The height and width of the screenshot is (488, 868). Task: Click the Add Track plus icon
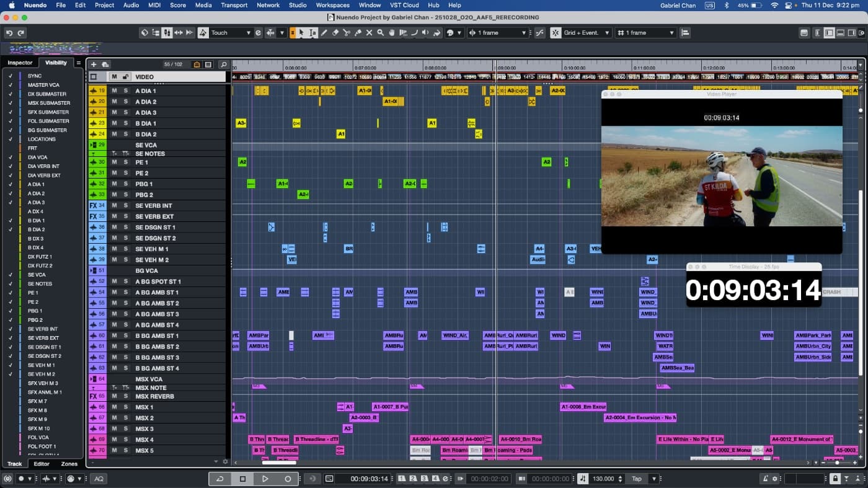tap(94, 64)
